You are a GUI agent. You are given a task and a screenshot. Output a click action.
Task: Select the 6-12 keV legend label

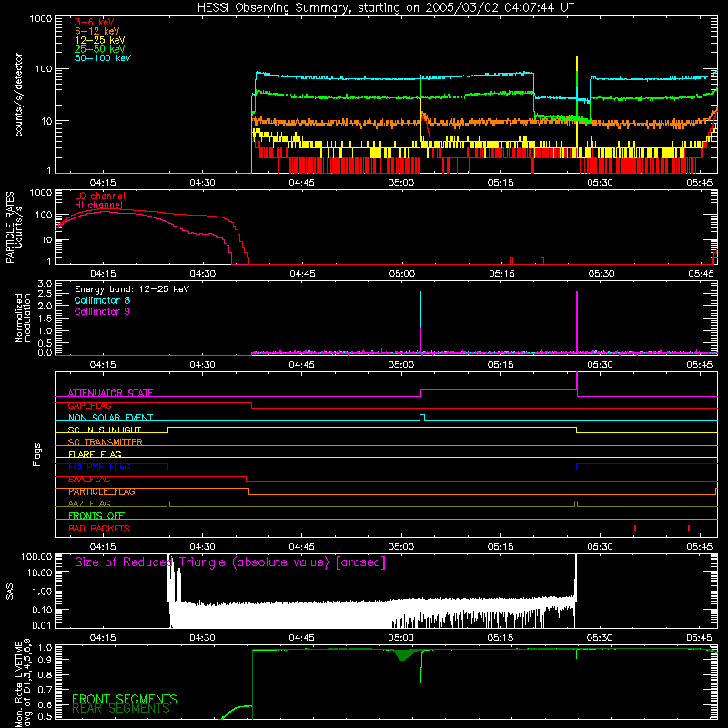pos(97,31)
